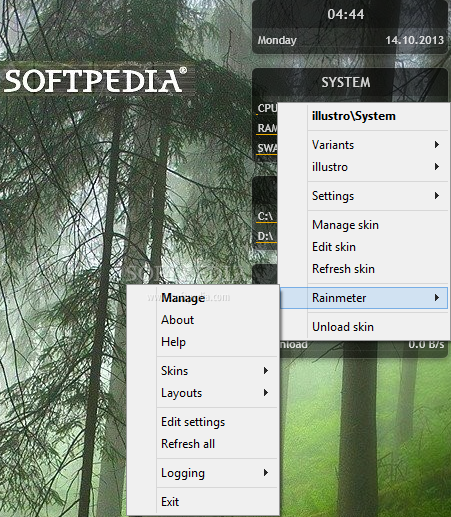
Task: Choose Manage skin from context menu
Action: click(363, 225)
